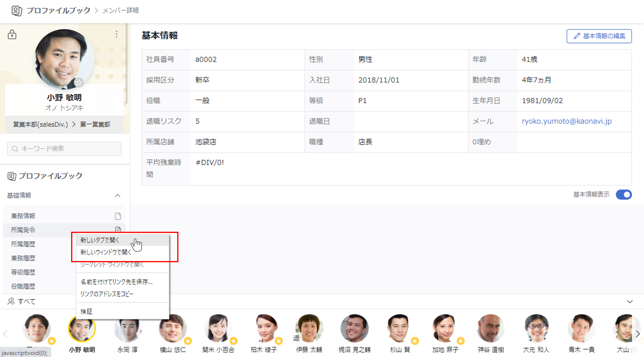
Task: Click the lock icon above profile photo
Action: point(12,35)
